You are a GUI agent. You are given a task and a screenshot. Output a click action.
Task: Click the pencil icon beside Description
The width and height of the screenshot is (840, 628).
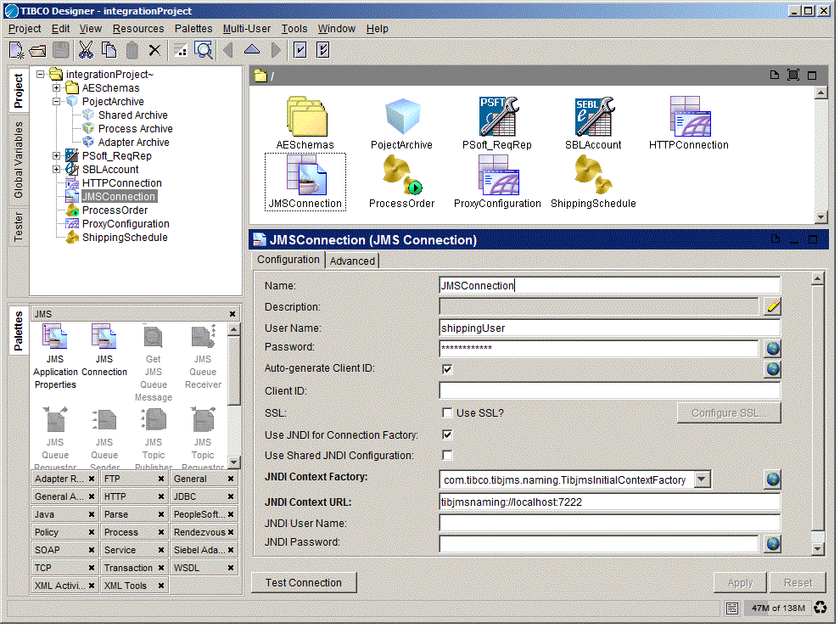click(772, 306)
